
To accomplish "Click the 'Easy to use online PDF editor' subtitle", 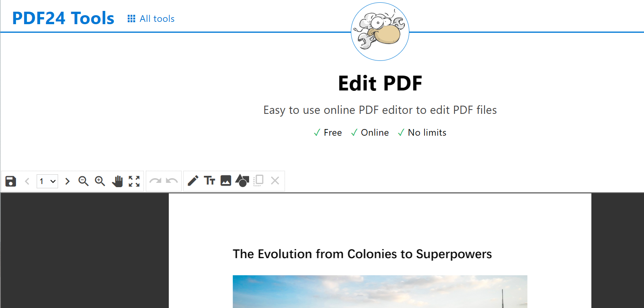I will 380,110.
